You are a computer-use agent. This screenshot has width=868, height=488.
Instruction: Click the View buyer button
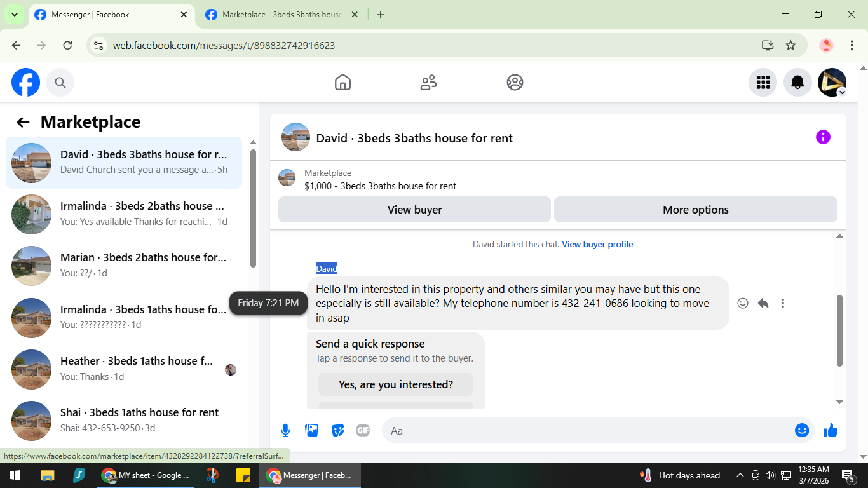[x=414, y=210]
